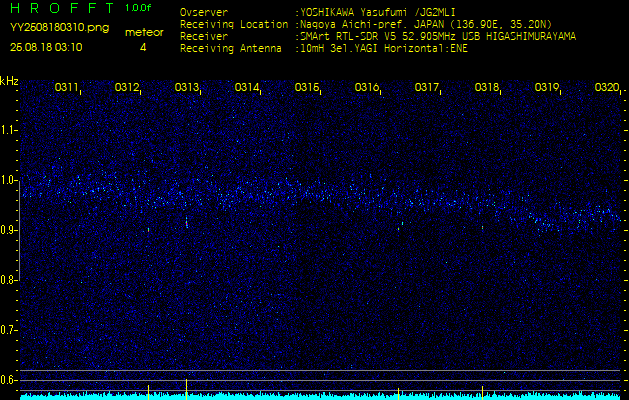Image resolution: width=629 pixels, height=400 pixels.
Task: Select the 0.8 frequency axis label
Action: (8, 280)
